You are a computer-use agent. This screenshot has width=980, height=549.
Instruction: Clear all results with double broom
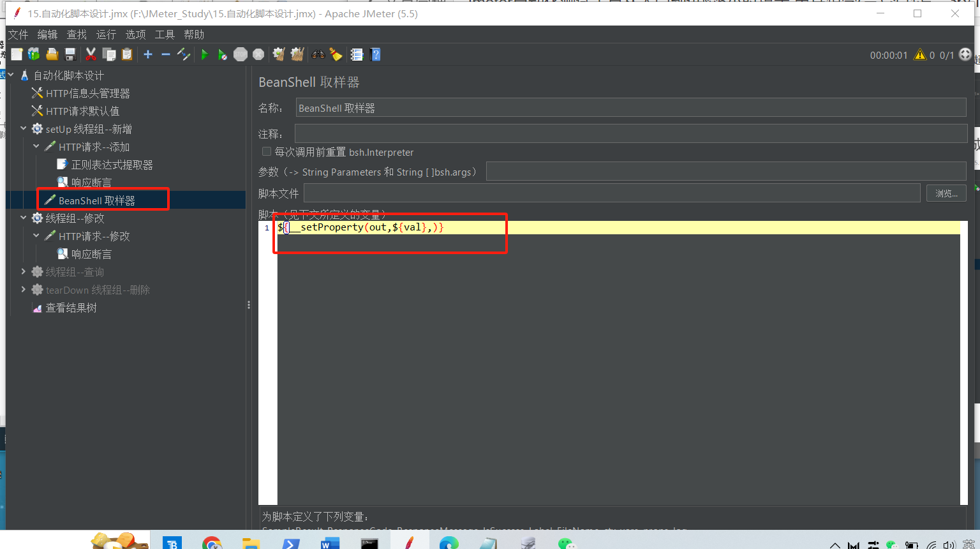pos(297,55)
